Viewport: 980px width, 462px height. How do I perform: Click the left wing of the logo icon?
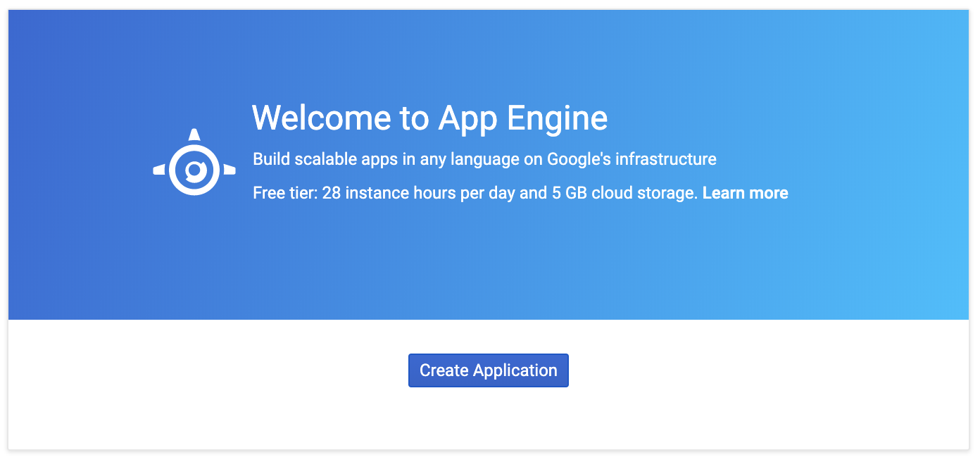158,169
